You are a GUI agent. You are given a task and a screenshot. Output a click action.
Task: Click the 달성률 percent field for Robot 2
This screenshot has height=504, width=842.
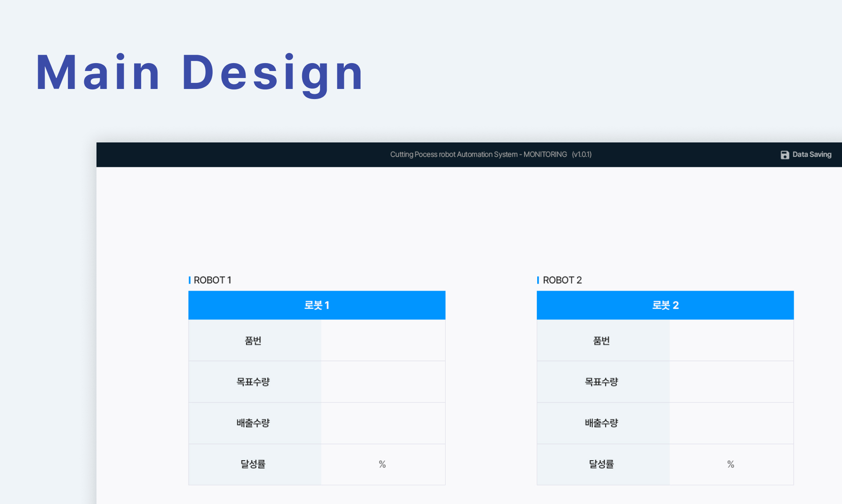731,464
